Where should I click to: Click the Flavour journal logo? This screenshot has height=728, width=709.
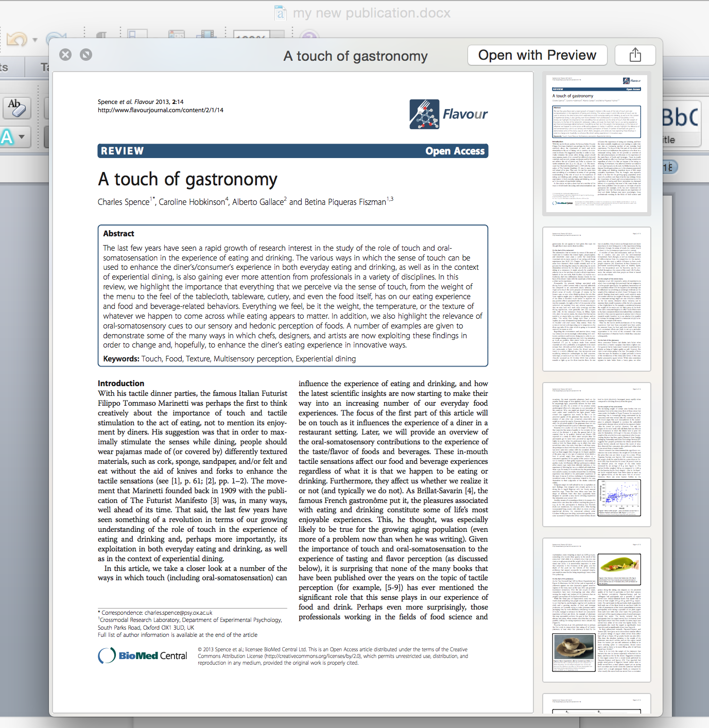coord(448,114)
